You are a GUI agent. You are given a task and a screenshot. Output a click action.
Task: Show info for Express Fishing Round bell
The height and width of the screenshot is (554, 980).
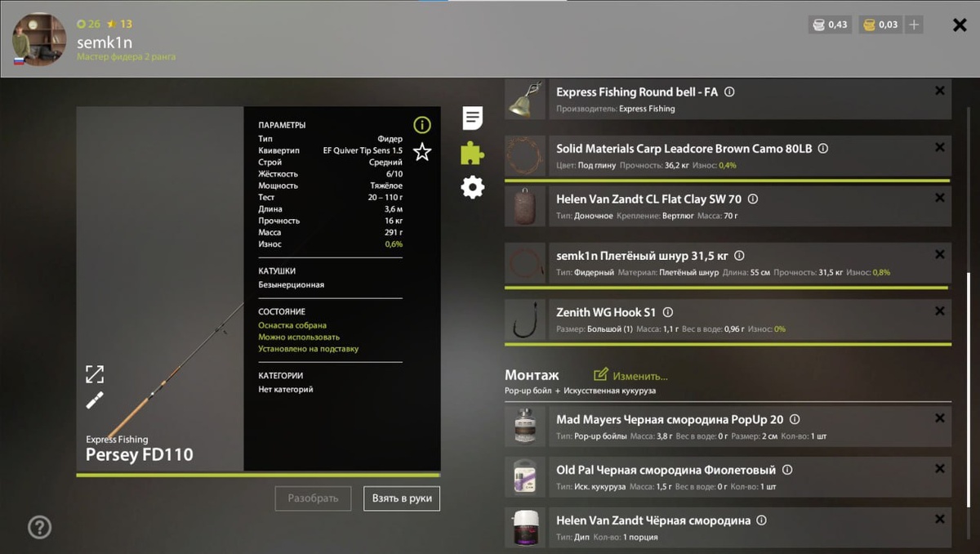coord(729,92)
